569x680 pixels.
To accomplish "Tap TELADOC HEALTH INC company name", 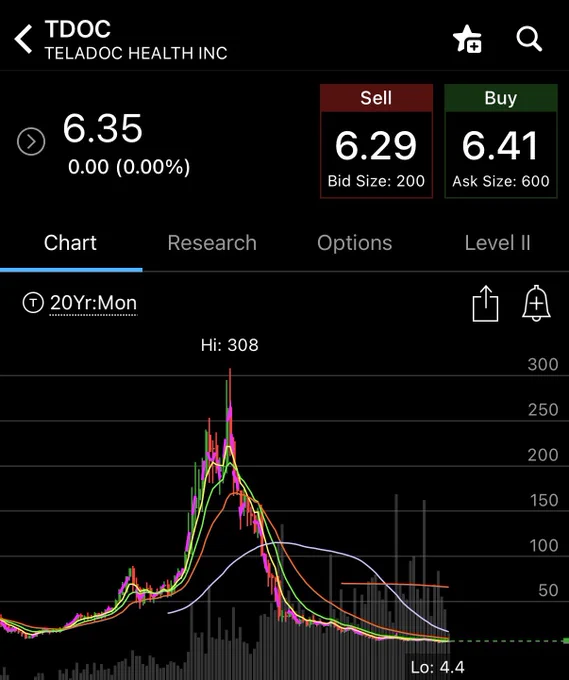I will pyautogui.click(x=136, y=53).
